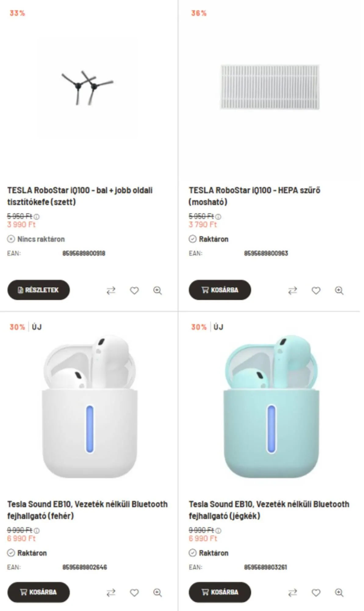Image resolution: width=364 pixels, height=611 pixels.
Task: Click info icon beside white EB10 old price
Action: [37, 531]
